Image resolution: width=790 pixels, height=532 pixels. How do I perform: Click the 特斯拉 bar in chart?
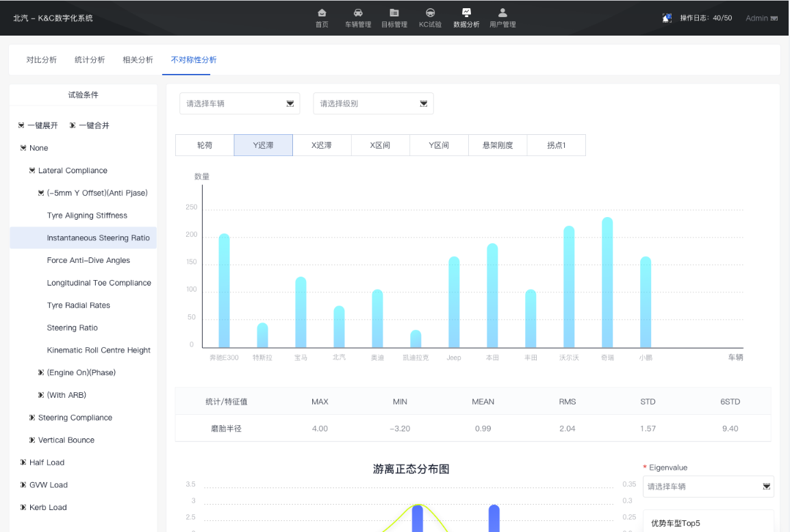[x=262, y=335]
